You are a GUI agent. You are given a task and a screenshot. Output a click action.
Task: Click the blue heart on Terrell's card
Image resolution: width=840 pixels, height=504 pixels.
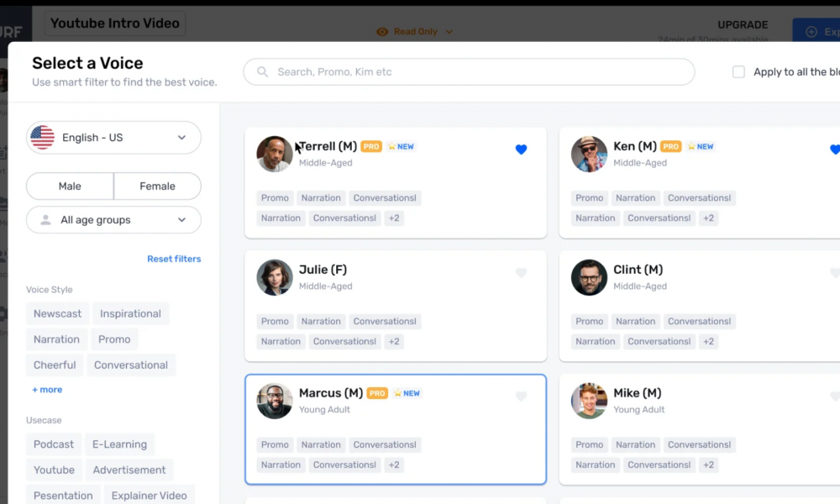521,150
